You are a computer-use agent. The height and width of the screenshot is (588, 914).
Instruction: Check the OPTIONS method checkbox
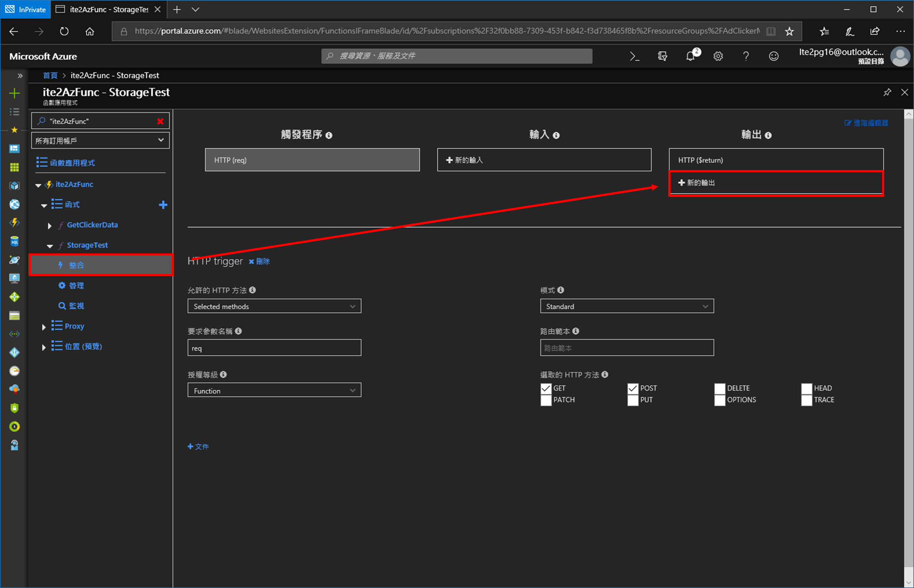(x=720, y=401)
